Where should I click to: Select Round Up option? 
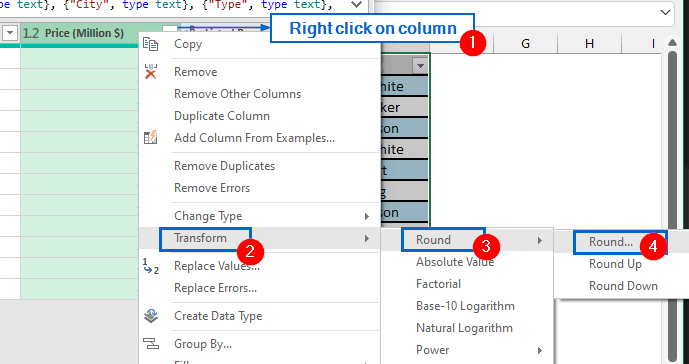pos(615,264)
